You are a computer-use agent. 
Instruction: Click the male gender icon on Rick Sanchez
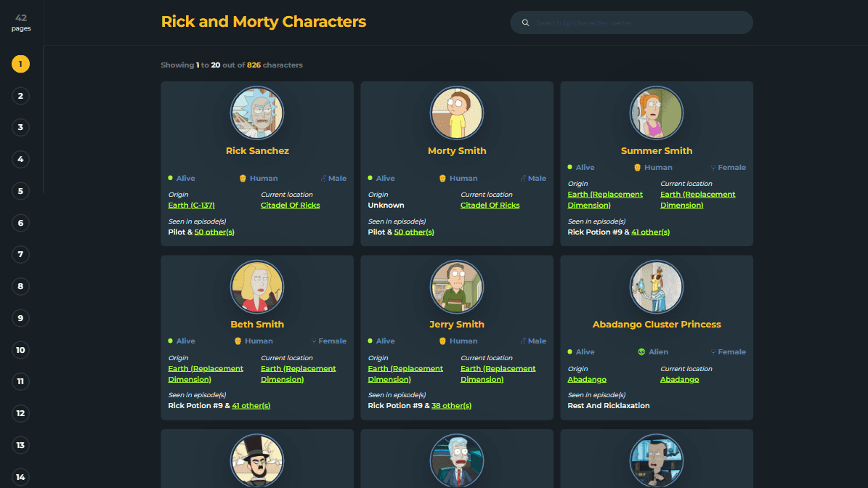(x=323, y=179)
